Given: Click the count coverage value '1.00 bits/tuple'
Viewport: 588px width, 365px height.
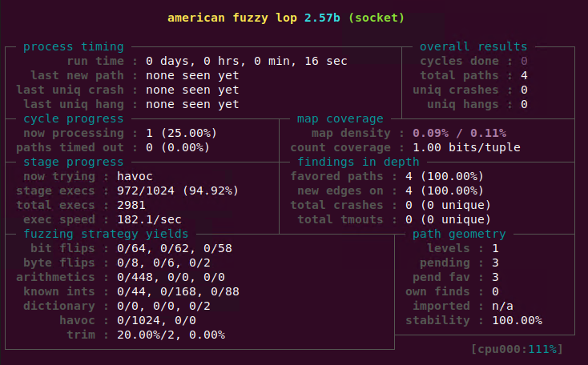Looking at the screenshot, I should [466, 147].
